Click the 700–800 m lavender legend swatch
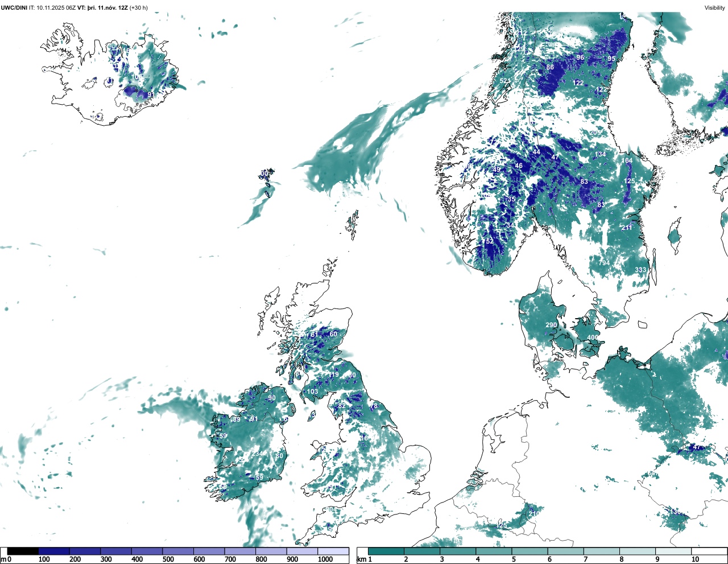The image size is (728, 564). tap(240, 551)
